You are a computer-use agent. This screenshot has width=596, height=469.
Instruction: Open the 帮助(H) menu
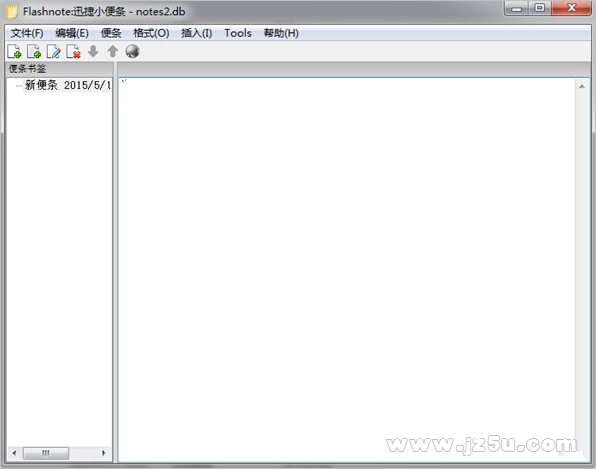tap(281, 33)
